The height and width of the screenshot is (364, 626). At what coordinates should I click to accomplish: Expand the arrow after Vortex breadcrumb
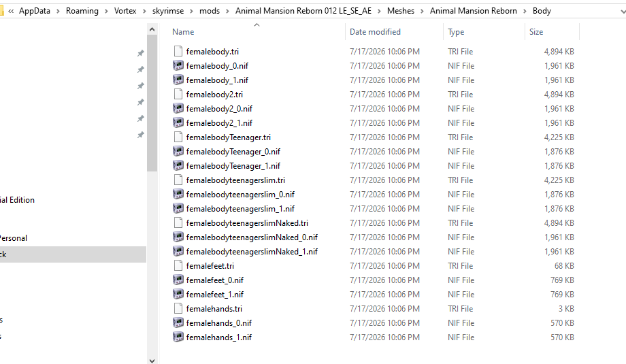[144, 11]
